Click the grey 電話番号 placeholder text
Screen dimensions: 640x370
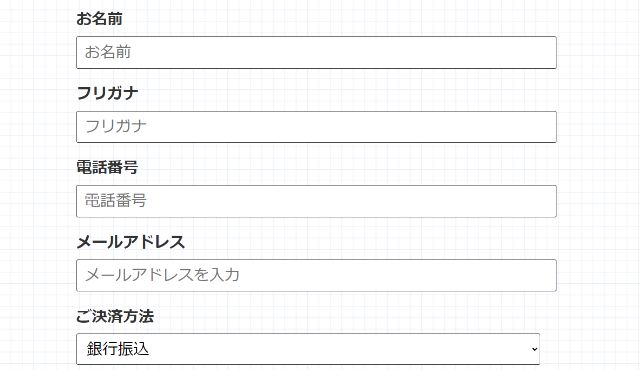(116, 201)
